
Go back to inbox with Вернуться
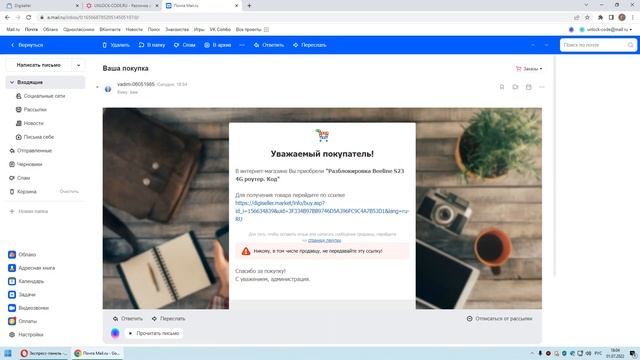(27, 45)
